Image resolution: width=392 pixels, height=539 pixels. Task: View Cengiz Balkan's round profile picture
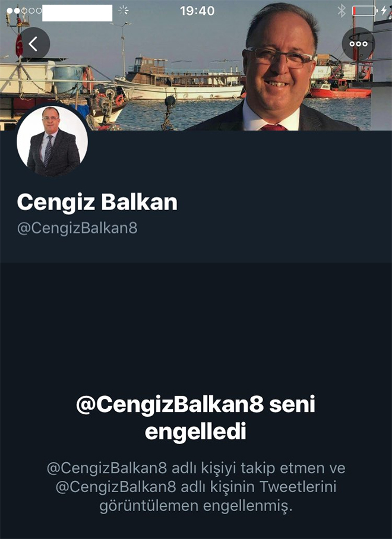click(52, 141)
